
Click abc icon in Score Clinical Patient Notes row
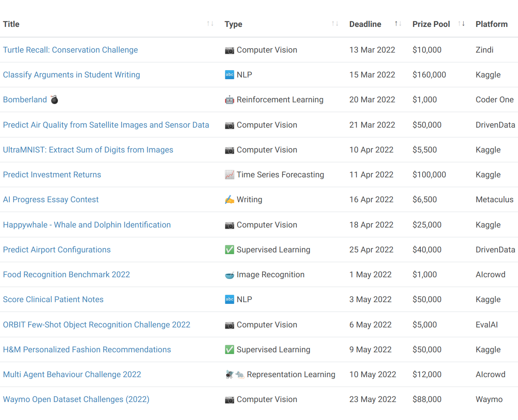(229, 299)
